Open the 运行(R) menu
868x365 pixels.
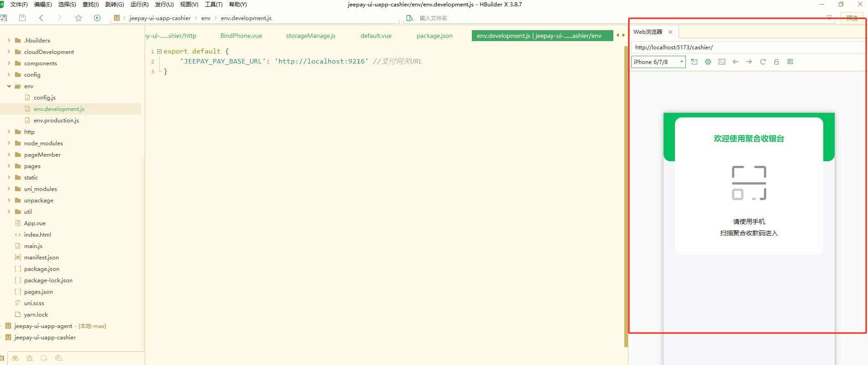139,5
